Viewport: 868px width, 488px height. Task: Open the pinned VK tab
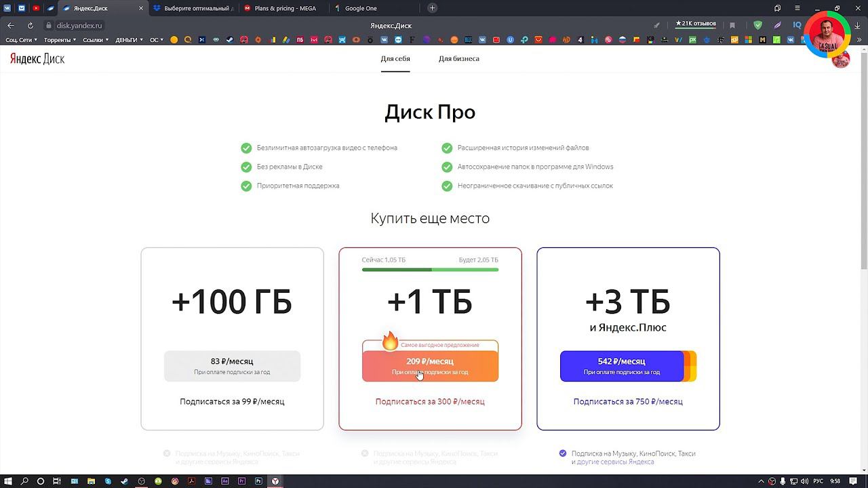[x=7, y=8]
